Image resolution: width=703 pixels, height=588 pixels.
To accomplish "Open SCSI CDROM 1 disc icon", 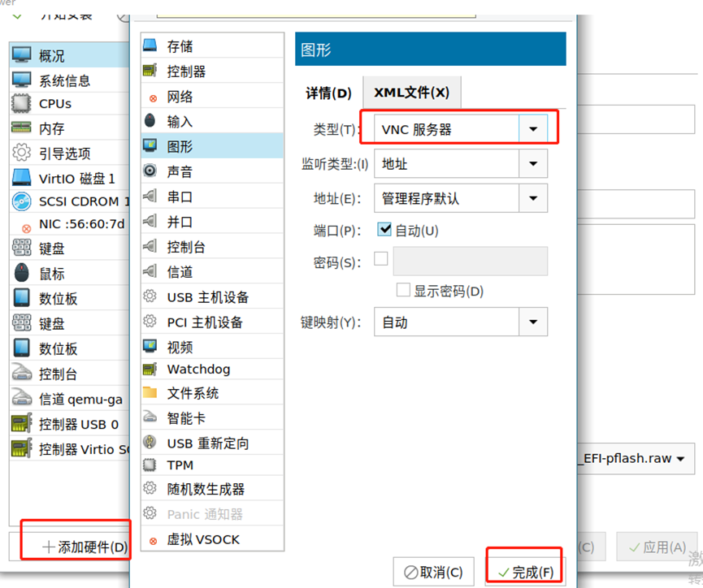I will coord(21,201).
